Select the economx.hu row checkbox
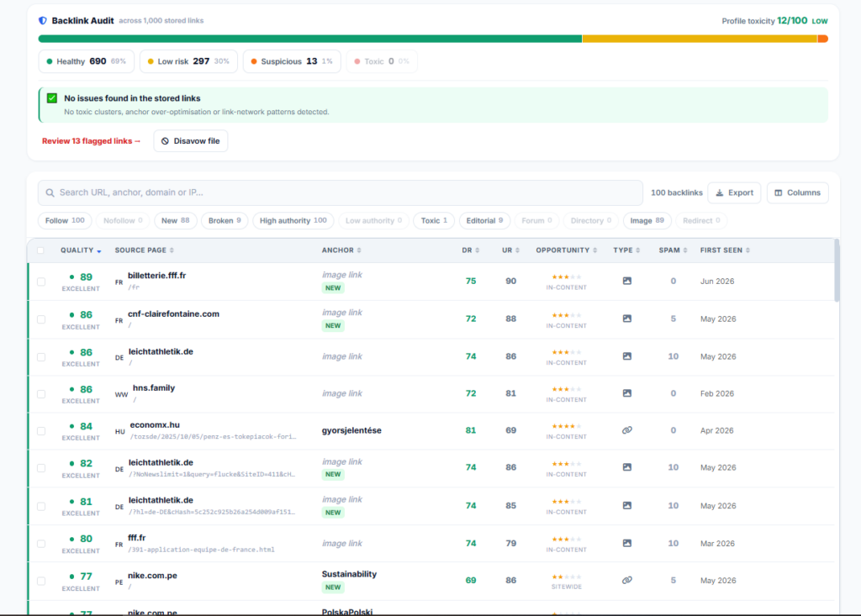 [x=41, y=431]
